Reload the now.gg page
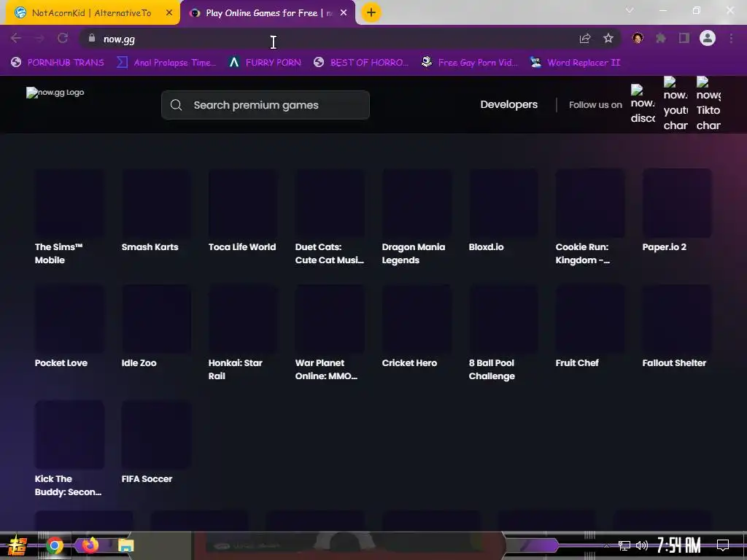The image size is (747, 560). tap(63, 39)
